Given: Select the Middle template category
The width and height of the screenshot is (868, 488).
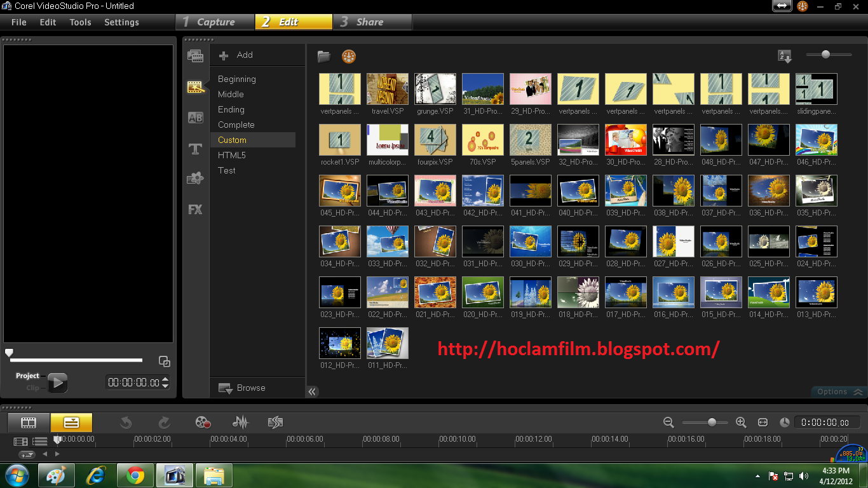Looking at the screenshot, I should (x=231, y=95).
